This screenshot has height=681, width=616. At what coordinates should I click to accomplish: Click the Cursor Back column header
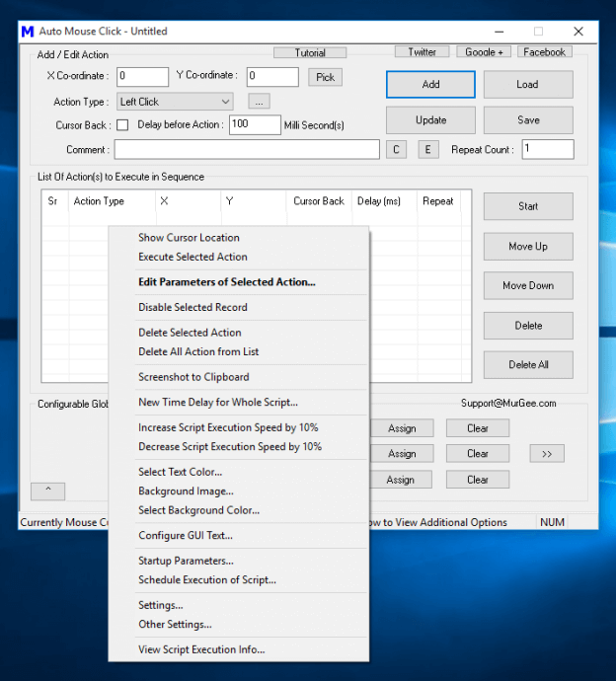(319, 201)
